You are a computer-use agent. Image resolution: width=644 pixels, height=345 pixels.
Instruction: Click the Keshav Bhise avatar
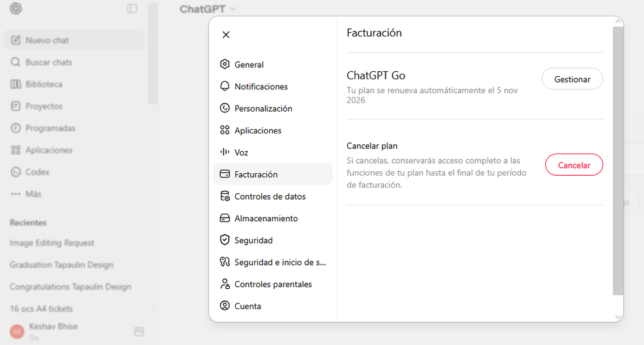[17, 331]
